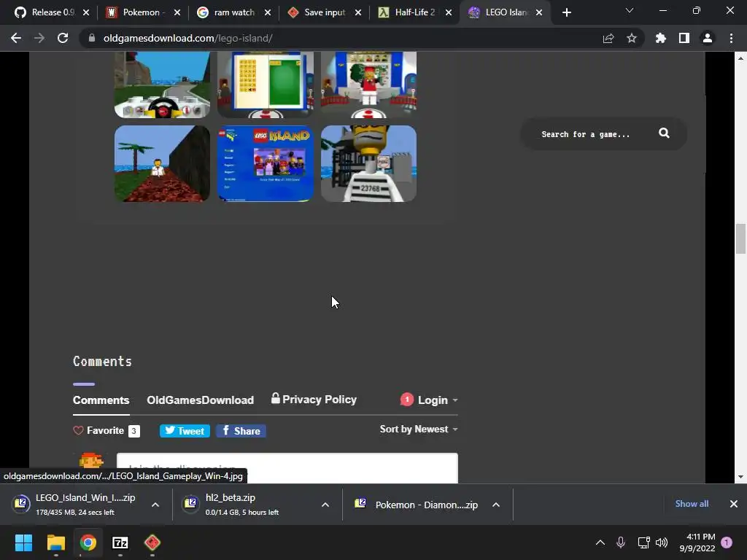Click the Favorite heart button
The width and height of the screenshot is (747, 560).
pos(107,430)
